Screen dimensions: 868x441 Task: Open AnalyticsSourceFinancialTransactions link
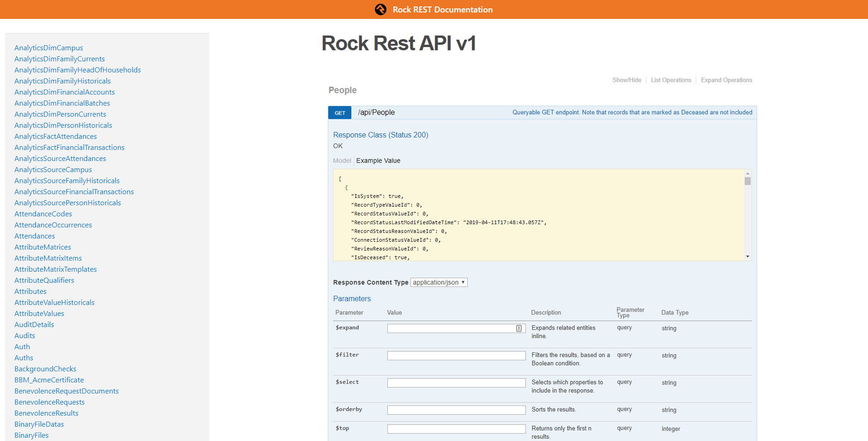click(74, 191)
